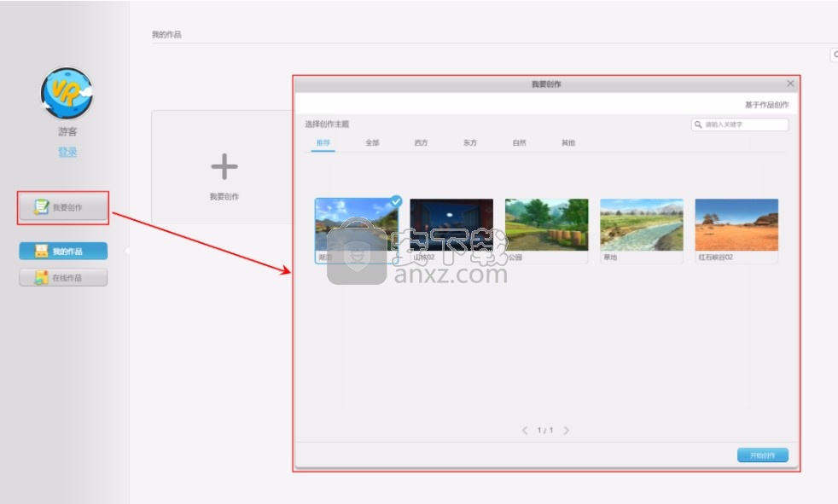Screen dimensions: 838x504
Task: Open 在线作品 in the sidebar
Action: coord(63,278)
